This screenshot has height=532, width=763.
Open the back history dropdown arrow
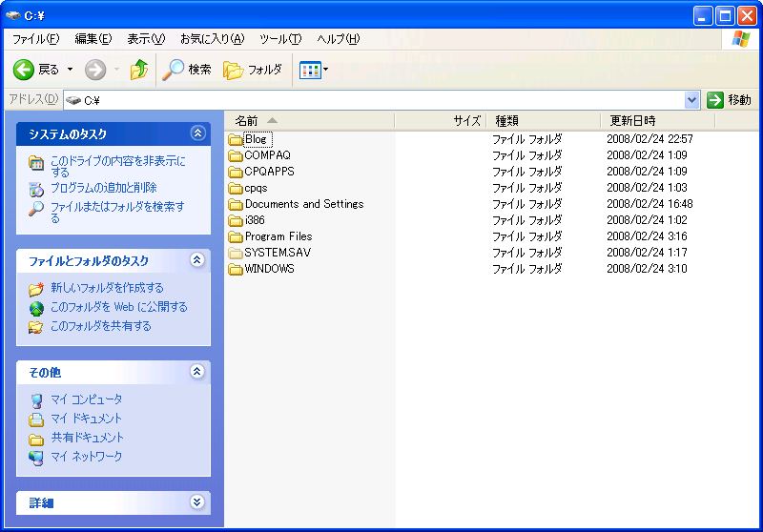click(x=70, y=70)
